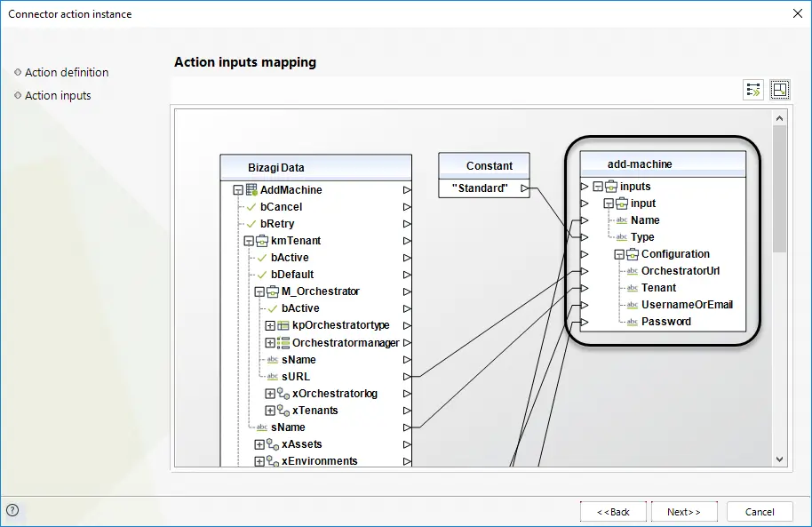812x527 pixels.
Task: Click the input port arrow beside OrchestratorUrl
Action: (x=585, y=271)
